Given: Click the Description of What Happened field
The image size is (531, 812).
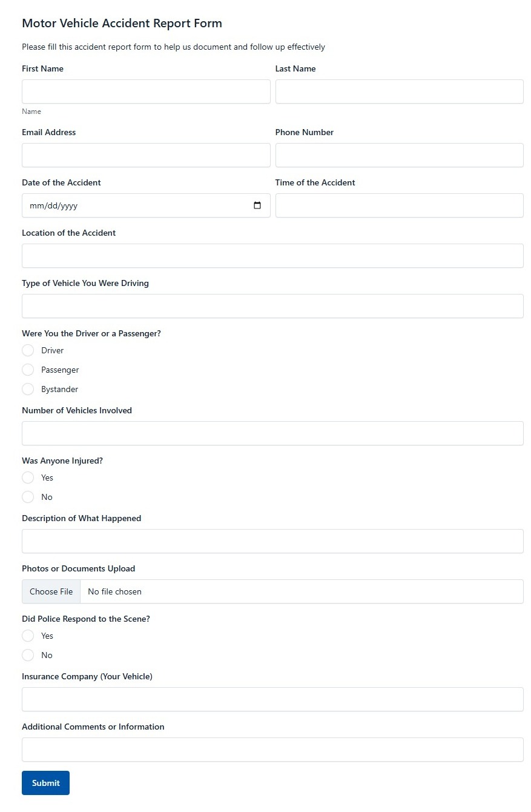Looking at the screenshot, I should coord(272,541).
